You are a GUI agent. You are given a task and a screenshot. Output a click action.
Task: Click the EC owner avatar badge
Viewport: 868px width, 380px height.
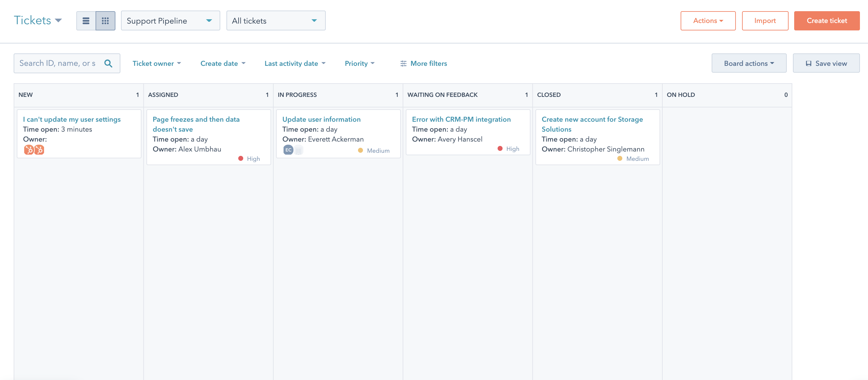pos(288,150)
